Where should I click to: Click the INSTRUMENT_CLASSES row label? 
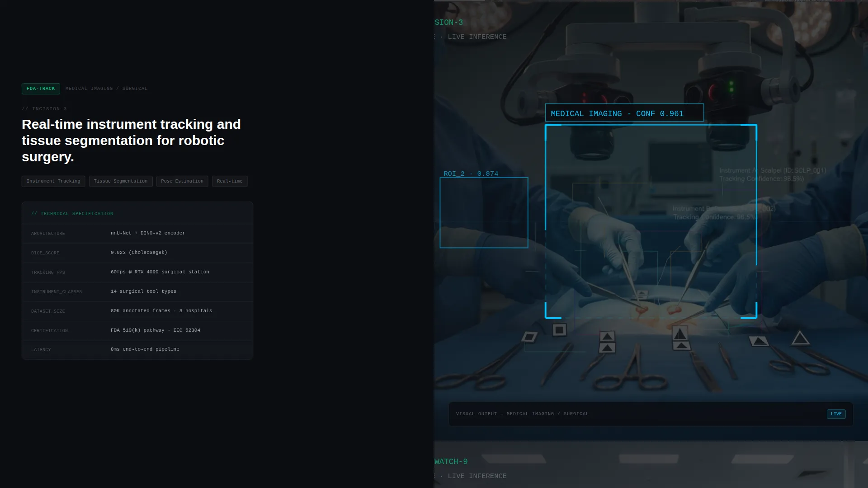coord(57,292)
